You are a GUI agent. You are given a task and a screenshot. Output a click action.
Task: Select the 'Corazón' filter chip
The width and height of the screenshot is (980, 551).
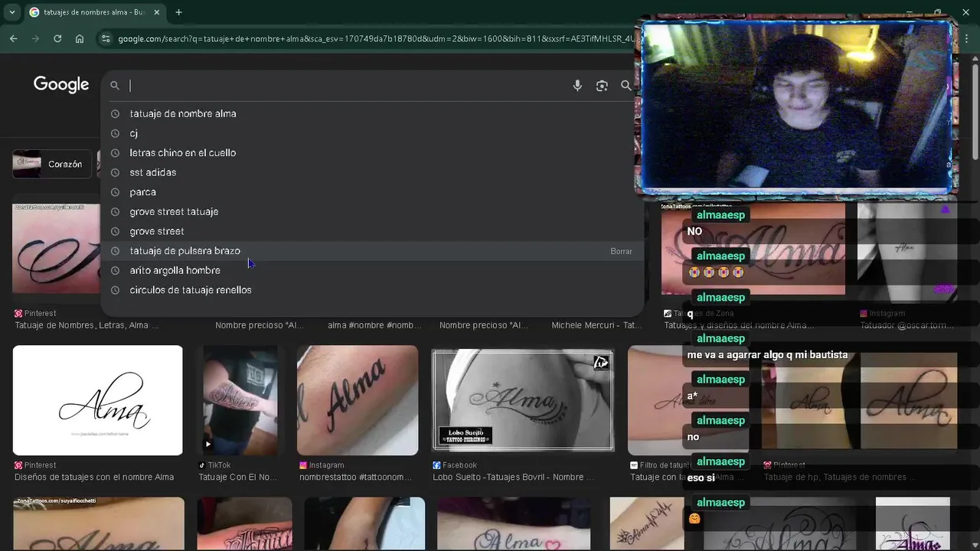(x=51, y=164)
